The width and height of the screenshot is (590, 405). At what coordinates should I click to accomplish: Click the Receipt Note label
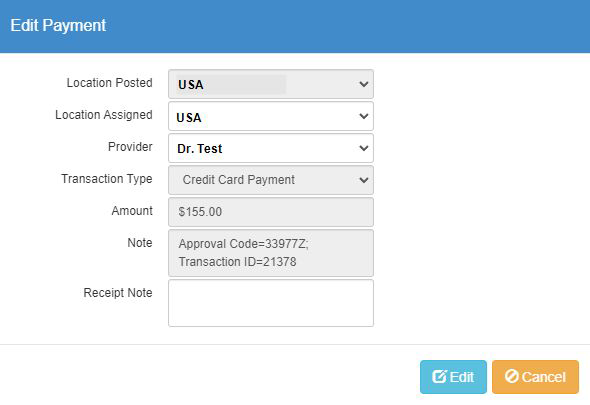(x=118, y=293)
